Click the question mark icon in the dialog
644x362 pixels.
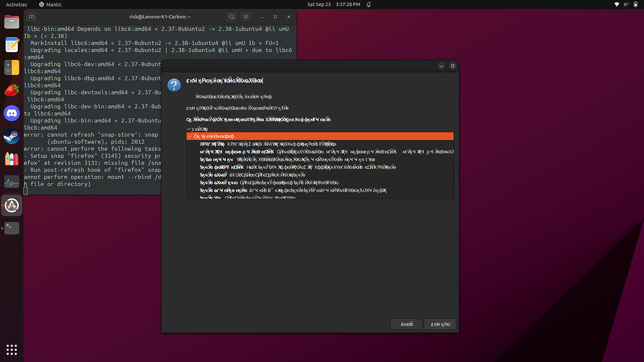coord(173,85)
